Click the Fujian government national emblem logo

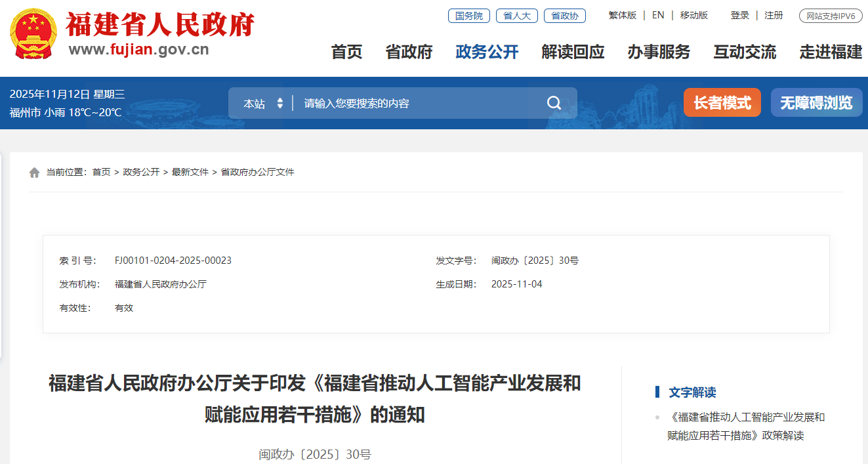pos(33,34)
